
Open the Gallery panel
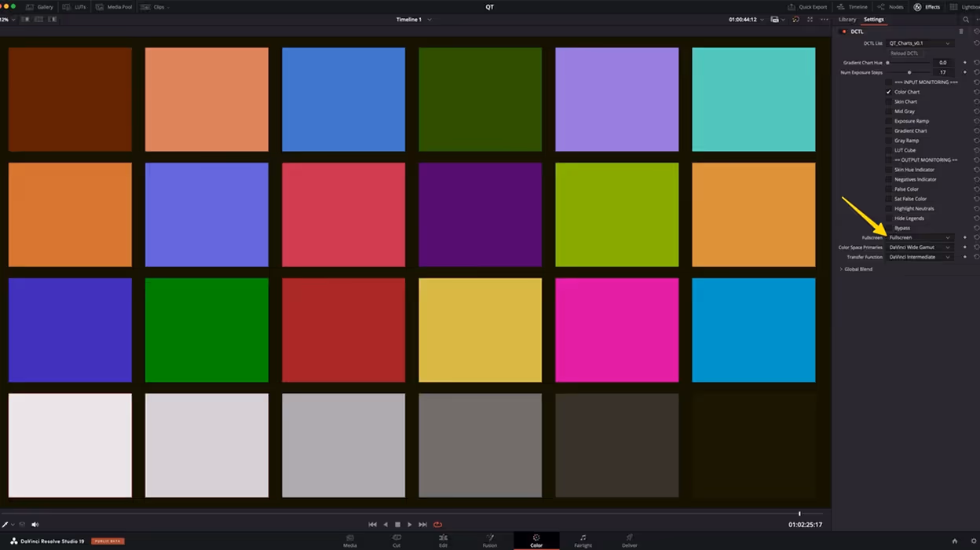point(39,7)
